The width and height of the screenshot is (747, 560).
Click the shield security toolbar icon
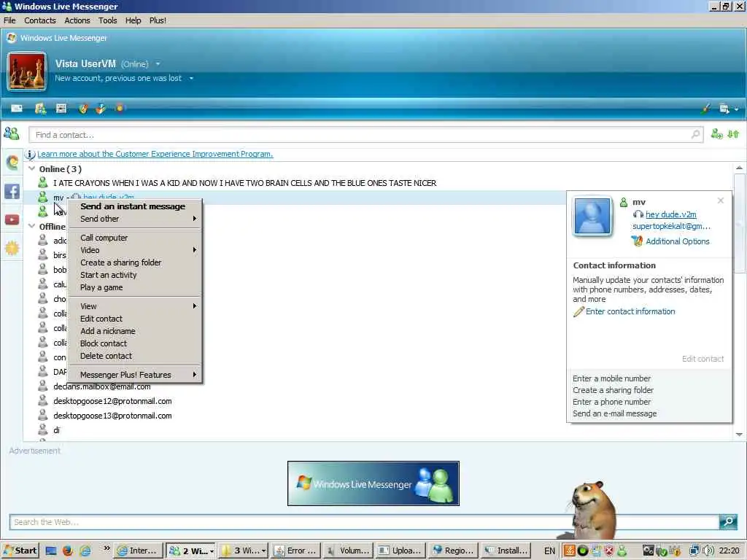(83, 109)
